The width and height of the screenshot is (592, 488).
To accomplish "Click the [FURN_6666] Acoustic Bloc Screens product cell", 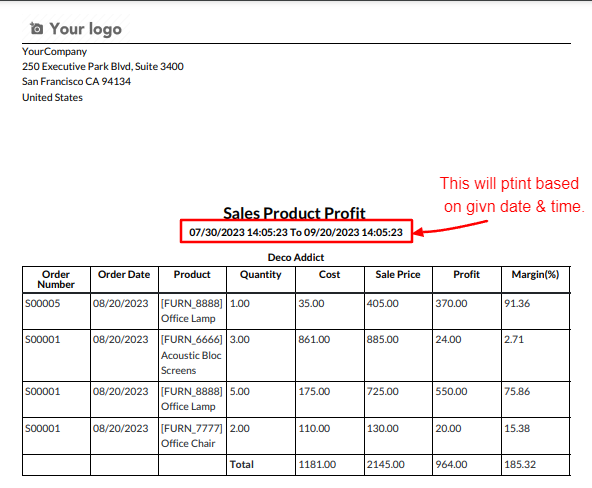I will pos(192,355).
